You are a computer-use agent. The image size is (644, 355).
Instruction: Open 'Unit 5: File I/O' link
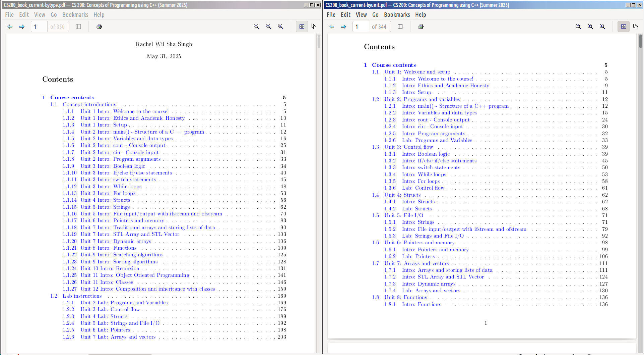pyautogui.click(x=403, y=215)
